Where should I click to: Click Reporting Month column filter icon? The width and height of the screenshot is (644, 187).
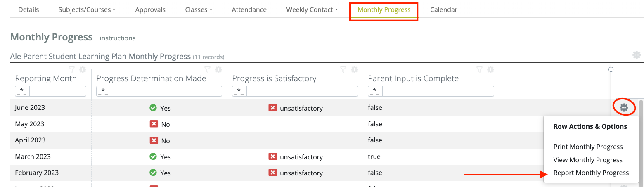tap(71, 70)
